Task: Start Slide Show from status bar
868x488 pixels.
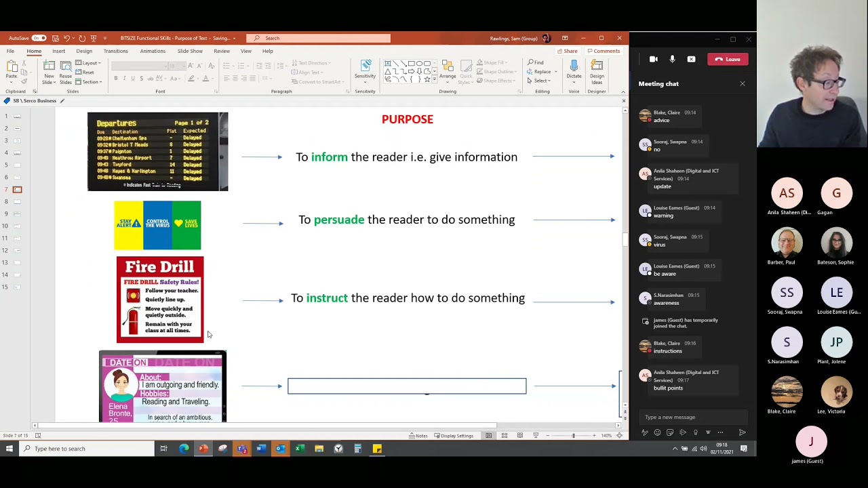Action: pos(536,436)
